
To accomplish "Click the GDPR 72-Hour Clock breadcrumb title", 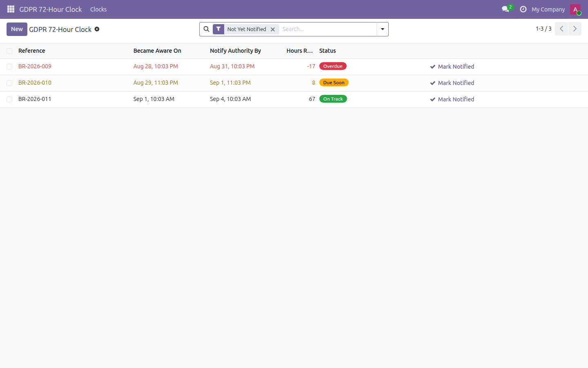I will coord(60,29).
